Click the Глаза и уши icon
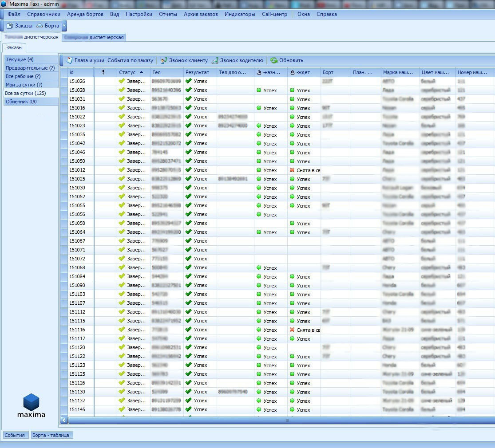The width and height of the screenshot is (495, 448). (x=69, y=60)
